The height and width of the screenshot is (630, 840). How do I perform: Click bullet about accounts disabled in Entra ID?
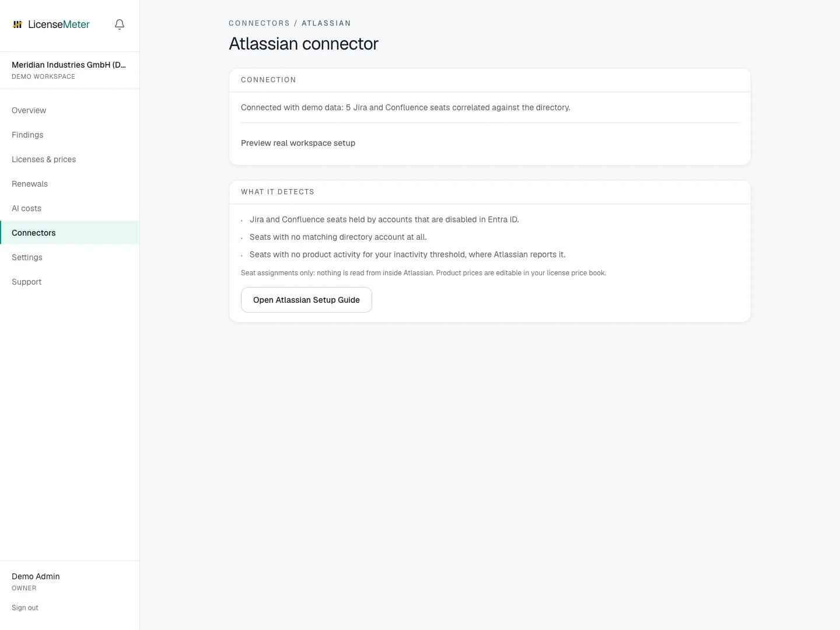pyautogui.click(x=384, y=219)
